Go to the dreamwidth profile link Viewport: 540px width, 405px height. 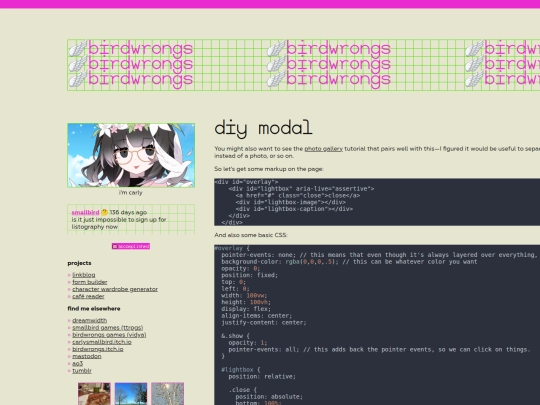pyautogui.click(x=90, y=320)
